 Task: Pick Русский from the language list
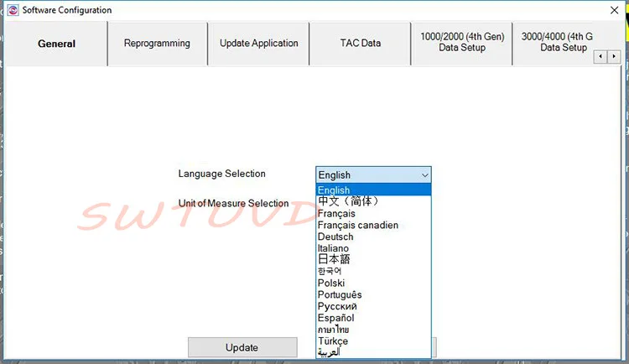(373, 306)
